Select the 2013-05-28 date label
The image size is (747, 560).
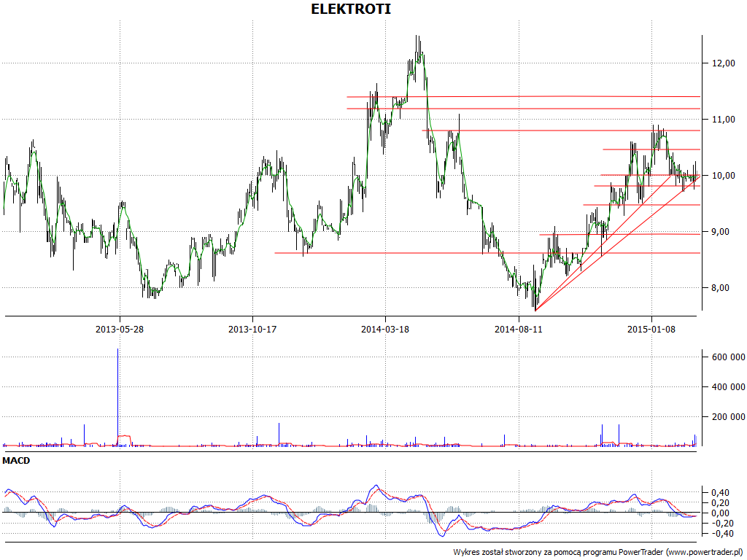click(x=120, y=329)
